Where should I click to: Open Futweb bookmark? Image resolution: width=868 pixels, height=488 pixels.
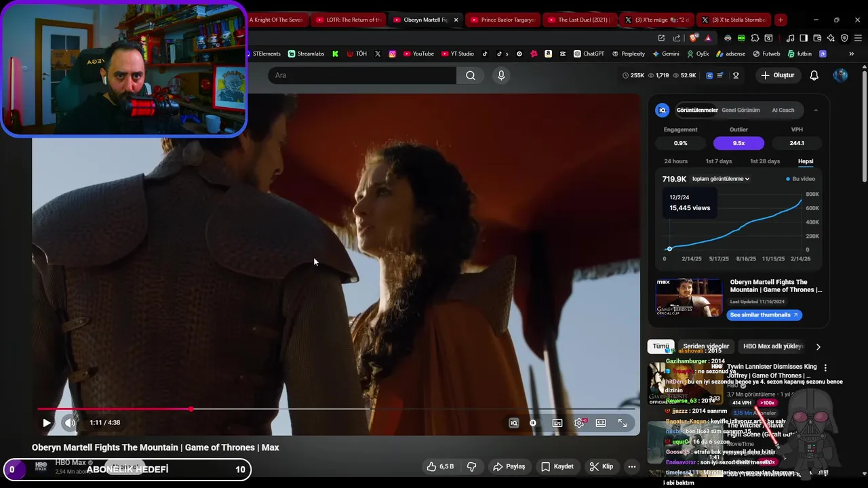(766, 54)
